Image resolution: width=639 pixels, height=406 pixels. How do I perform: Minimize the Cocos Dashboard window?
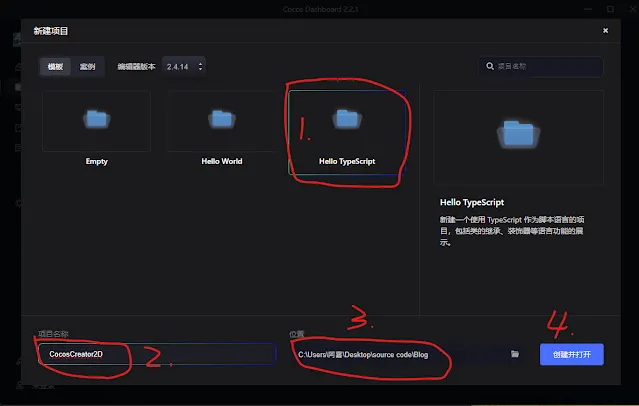588,9
